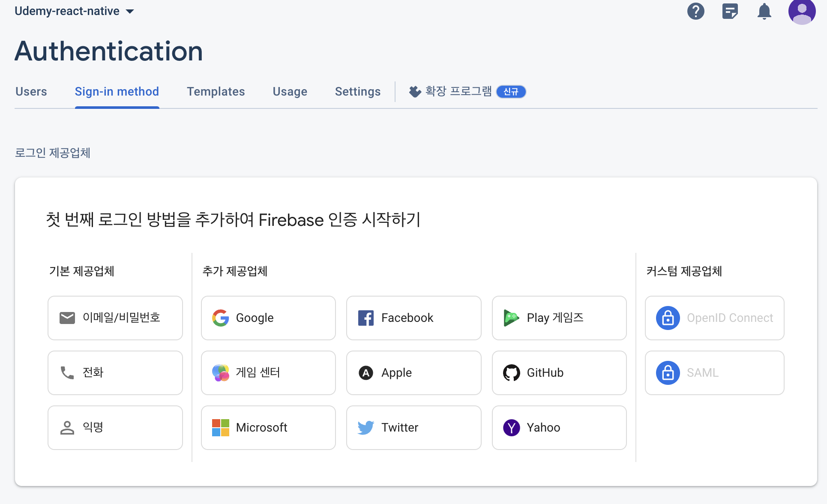Click the Authentication page title
Image resolution: width=827 pixels, height=504 pixels.
[x=109, y=51]
